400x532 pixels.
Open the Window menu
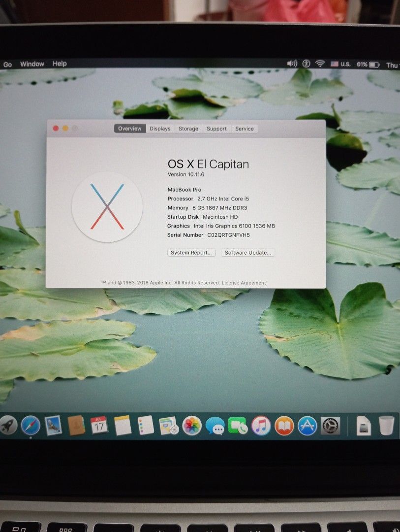click(x=32, y=64)
